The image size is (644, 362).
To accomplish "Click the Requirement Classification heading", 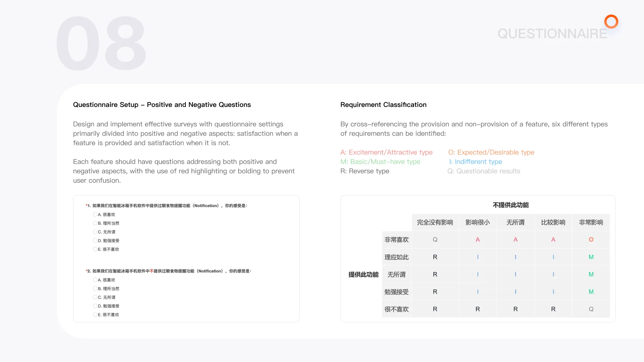I will [383, 105].
